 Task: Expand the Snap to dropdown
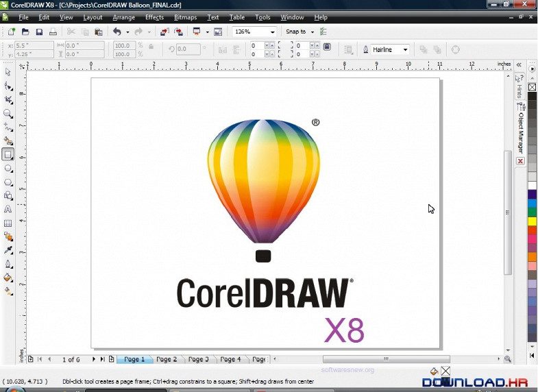coord(313,32)
